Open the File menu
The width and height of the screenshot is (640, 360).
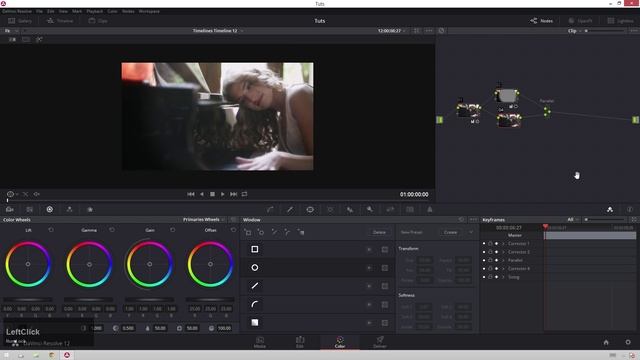(39, 11)
